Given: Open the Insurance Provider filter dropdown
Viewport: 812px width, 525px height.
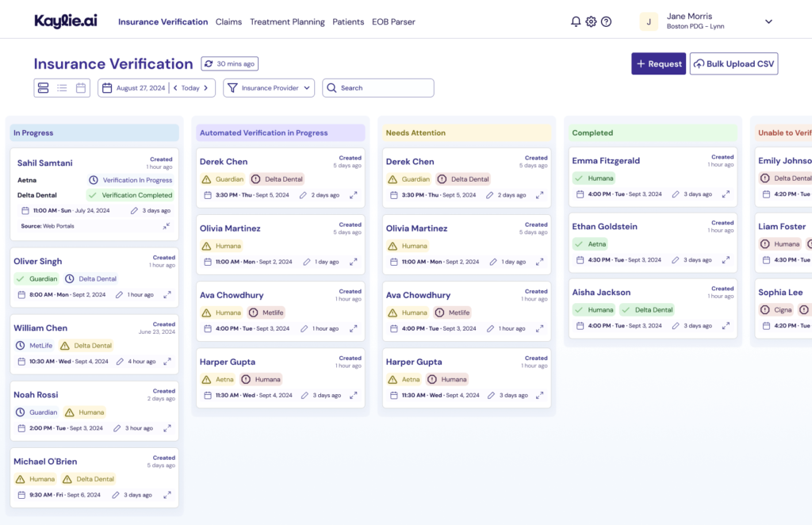Looking at the screenshot, I should pyautogui.click(x=269, y=88).
